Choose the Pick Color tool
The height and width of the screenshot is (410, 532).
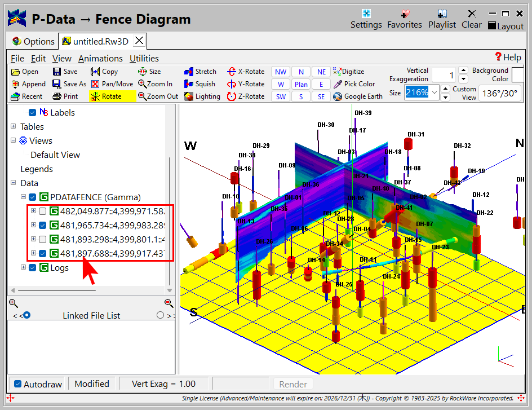(354, 84)
